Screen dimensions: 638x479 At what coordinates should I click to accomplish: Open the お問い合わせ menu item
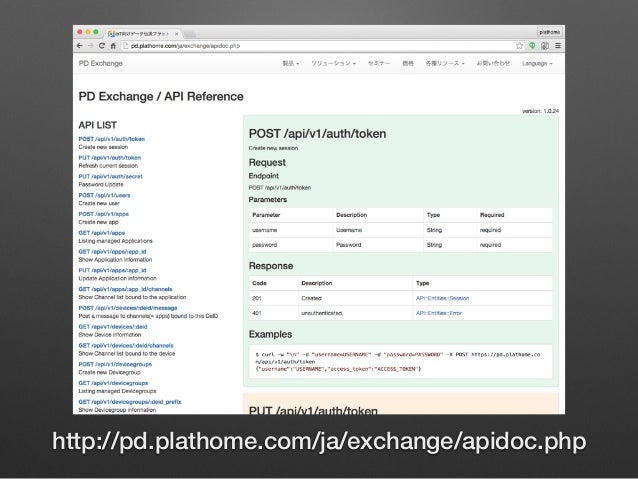(x=493, y=63)
